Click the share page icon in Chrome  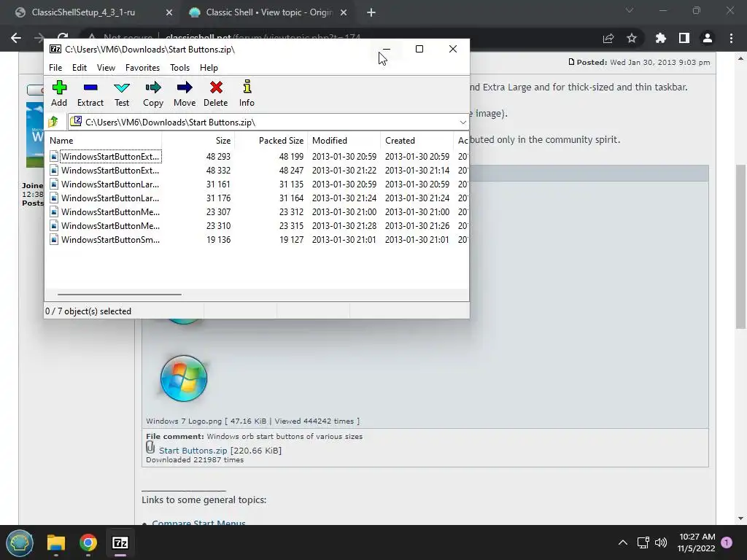tap(608, 38)
